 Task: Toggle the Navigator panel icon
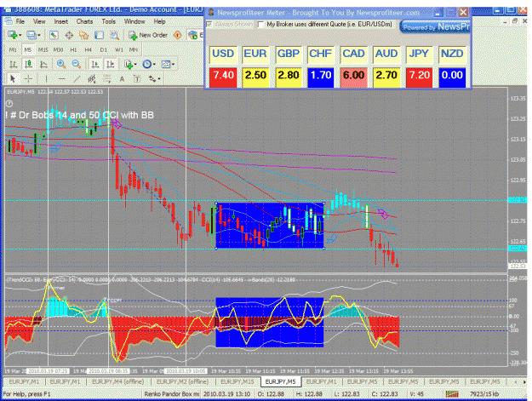coord(83,35)
